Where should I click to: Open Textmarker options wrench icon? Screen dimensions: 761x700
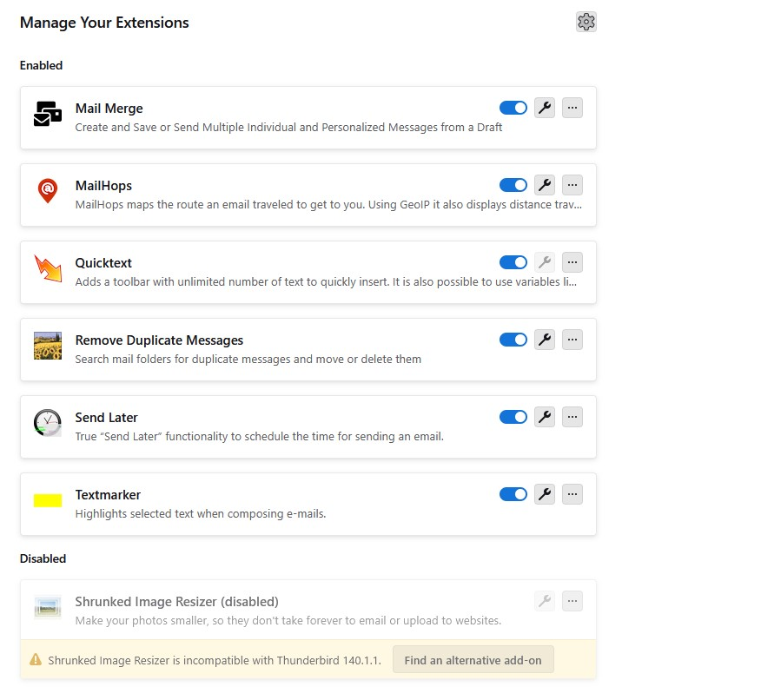[x=545, y=494]
